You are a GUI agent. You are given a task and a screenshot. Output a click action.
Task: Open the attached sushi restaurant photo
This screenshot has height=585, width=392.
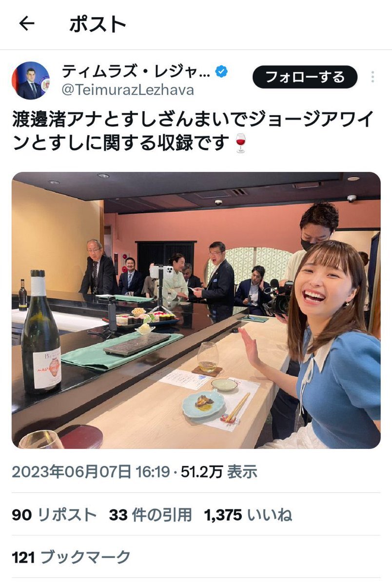pyautogui.click(x=196, y=310)
